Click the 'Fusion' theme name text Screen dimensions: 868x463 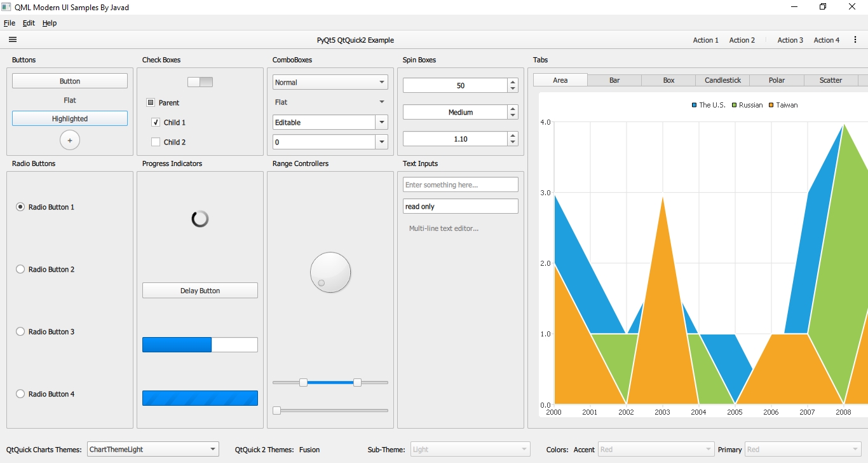point(309,450)
